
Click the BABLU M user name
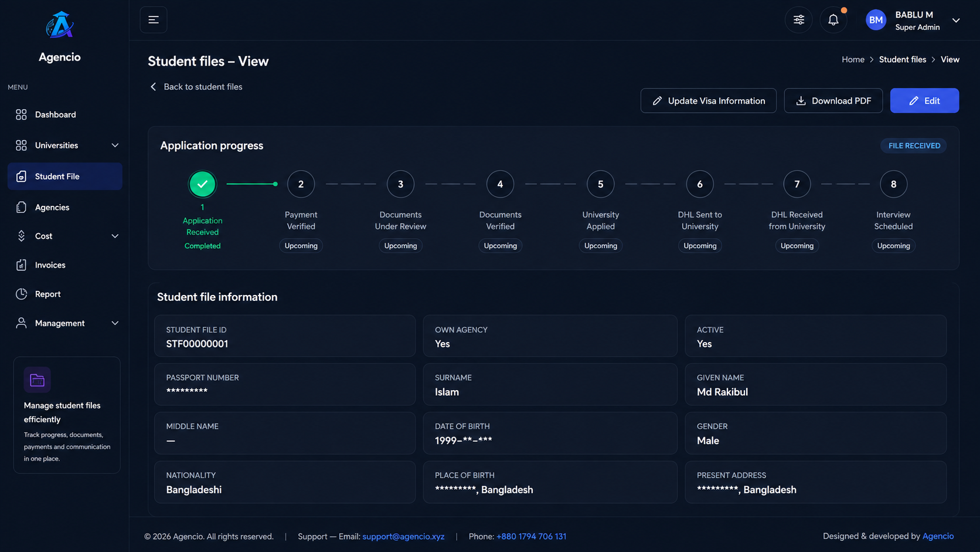point(914,15)
